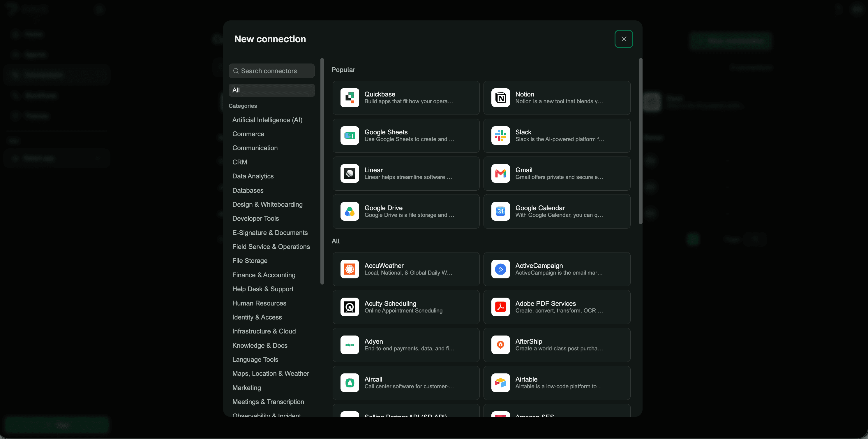Click the connector list scrollbar
The height and width of the screenshot is (439, 868).
[640, 141]
